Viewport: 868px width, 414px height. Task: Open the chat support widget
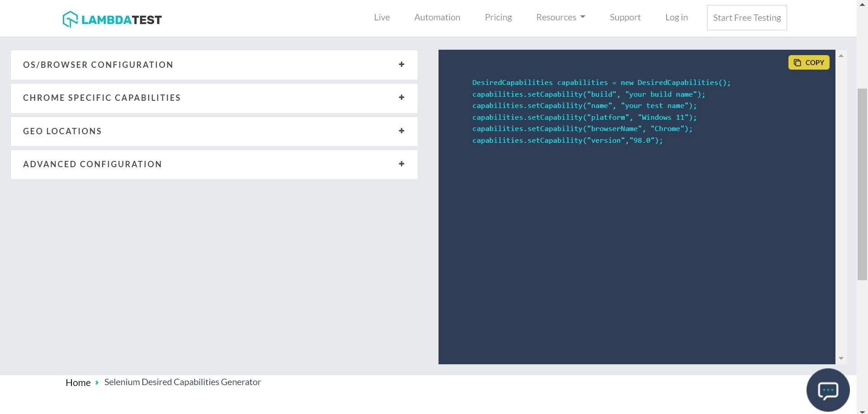click(828, 390)
